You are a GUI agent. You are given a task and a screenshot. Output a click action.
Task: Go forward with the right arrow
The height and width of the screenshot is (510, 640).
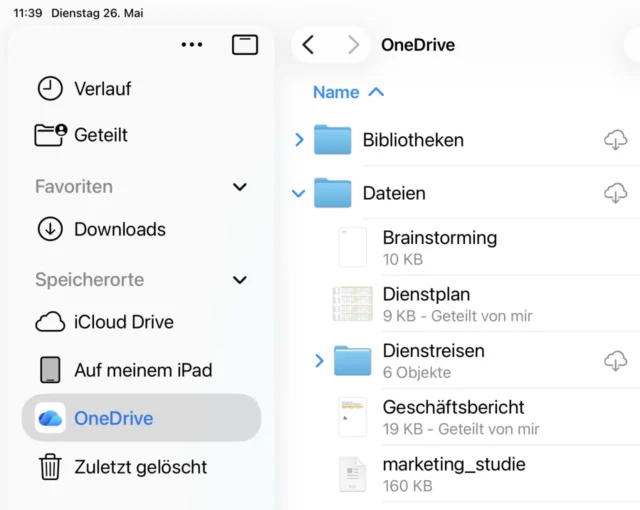pos(353,44)
